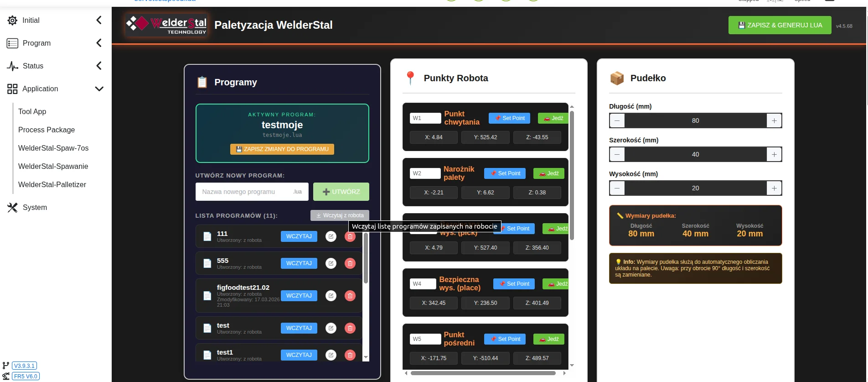Expand the Initial menu chevron

click(99, 20)
